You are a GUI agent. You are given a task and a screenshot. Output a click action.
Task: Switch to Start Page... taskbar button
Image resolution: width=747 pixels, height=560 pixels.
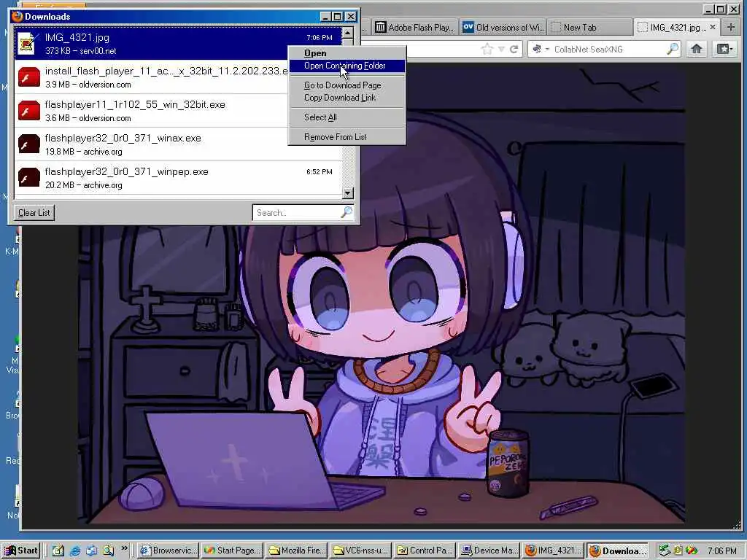[x=233, y=551]
